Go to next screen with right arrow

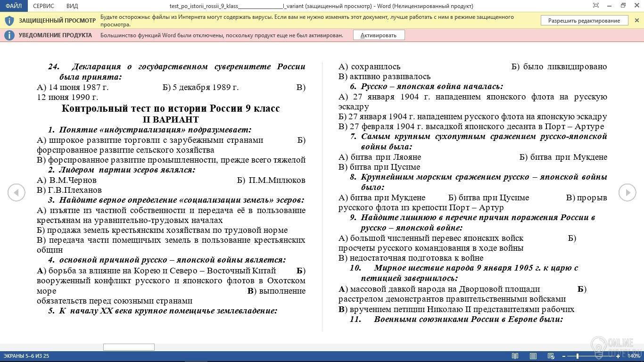627,192
